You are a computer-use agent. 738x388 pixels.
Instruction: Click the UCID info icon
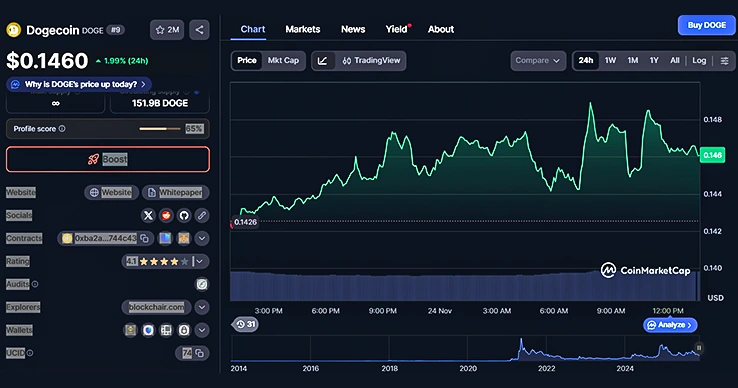tap(30, 353)
